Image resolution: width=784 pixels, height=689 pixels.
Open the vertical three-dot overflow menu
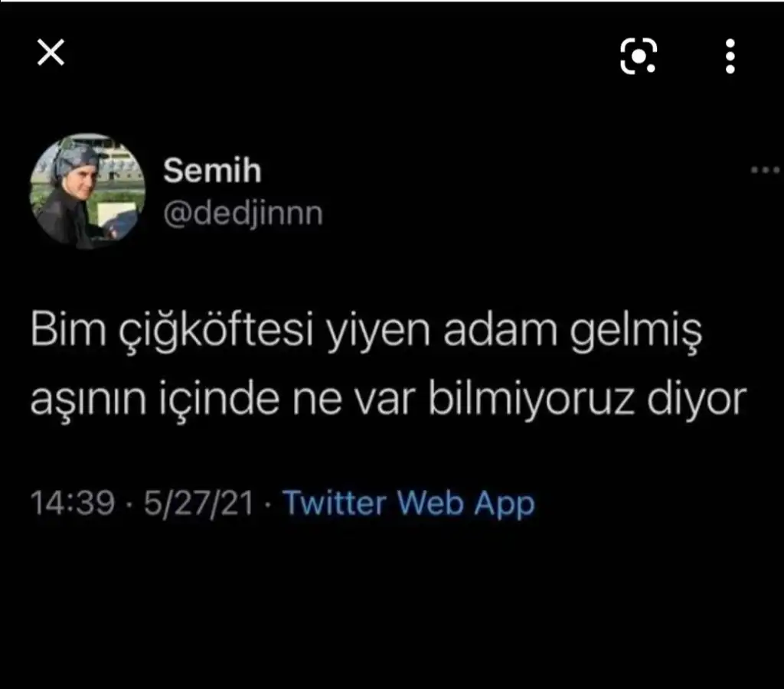(x=730, y=56)
